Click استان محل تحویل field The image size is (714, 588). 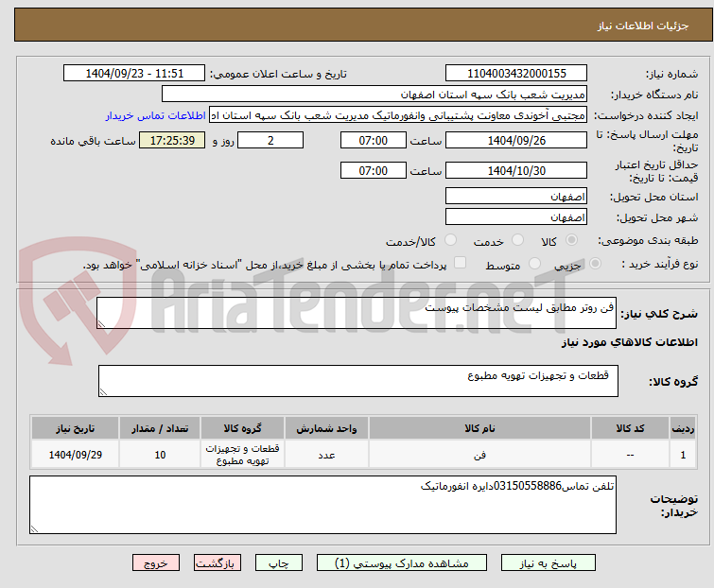(x=516, y=196)
